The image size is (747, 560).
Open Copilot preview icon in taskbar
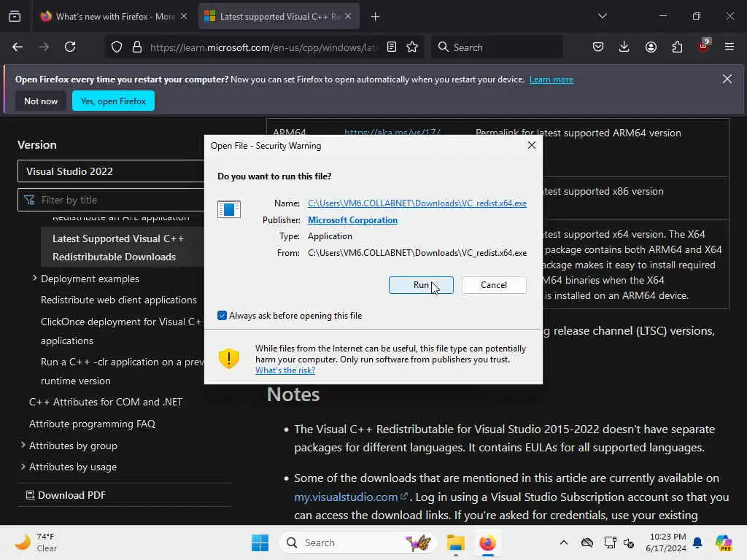(x=724, y=542)
